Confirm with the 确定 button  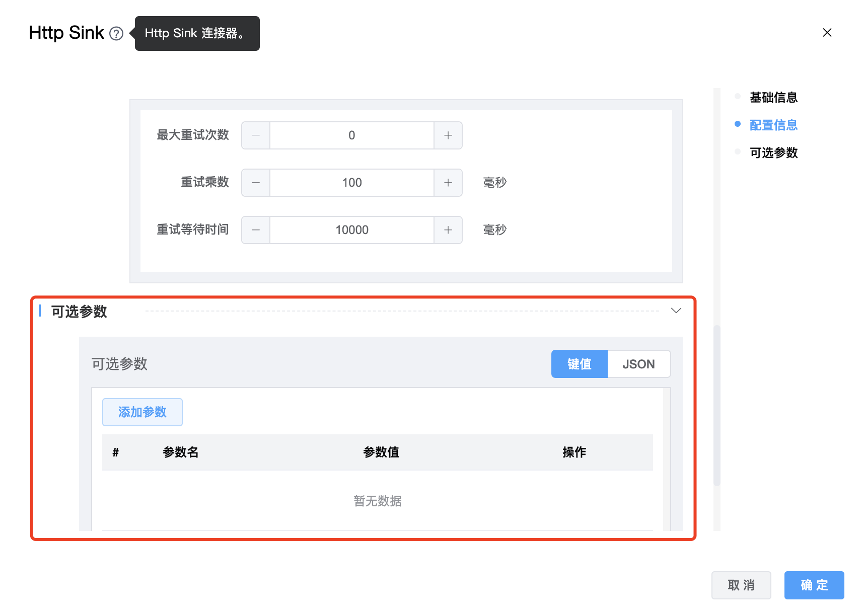tap(814, 585)
